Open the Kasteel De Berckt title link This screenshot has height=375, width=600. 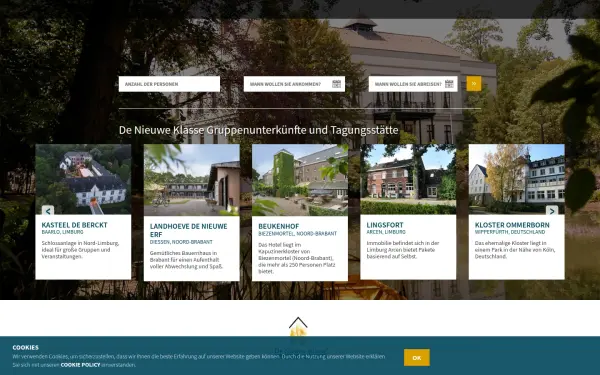click(x=75, y=225)
